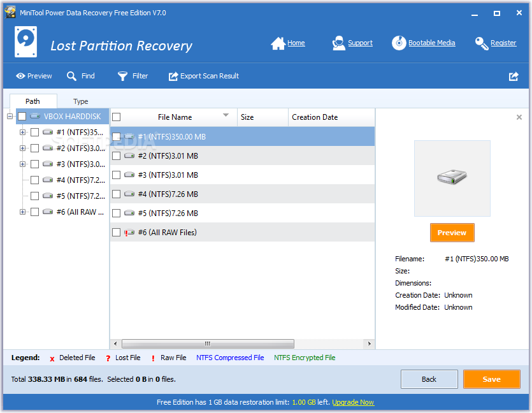Toggle select-all checkbox in File Name header
The width and height of the screenshot is (532, 413).
[117, 117]
